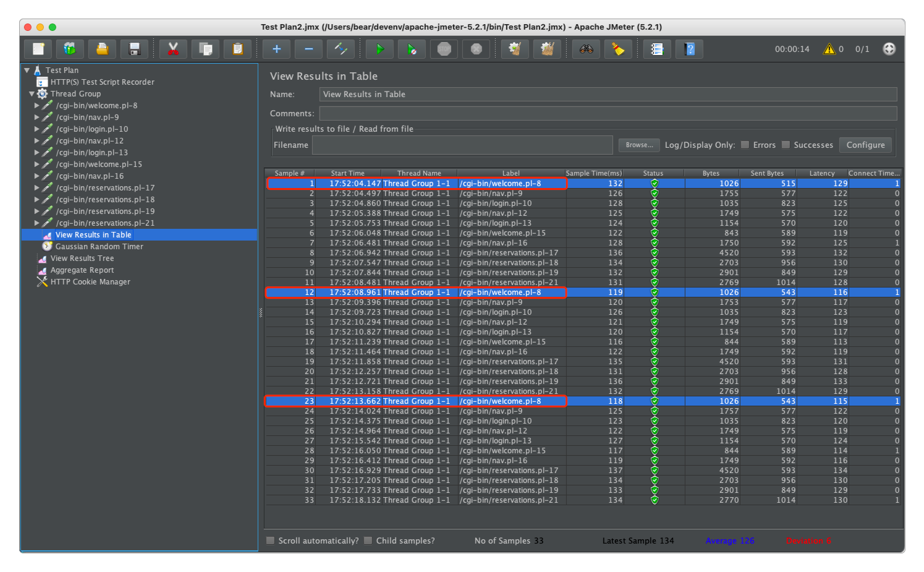Viewport: 924px width, 572px height.
Task: Sort by Label column header
Action: coord(511,173)
